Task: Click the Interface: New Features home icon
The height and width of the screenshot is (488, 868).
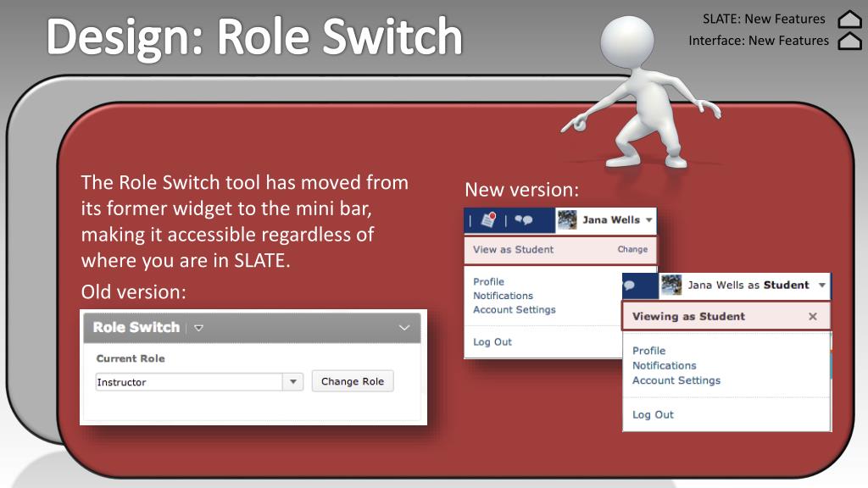Action: [849, 41]
